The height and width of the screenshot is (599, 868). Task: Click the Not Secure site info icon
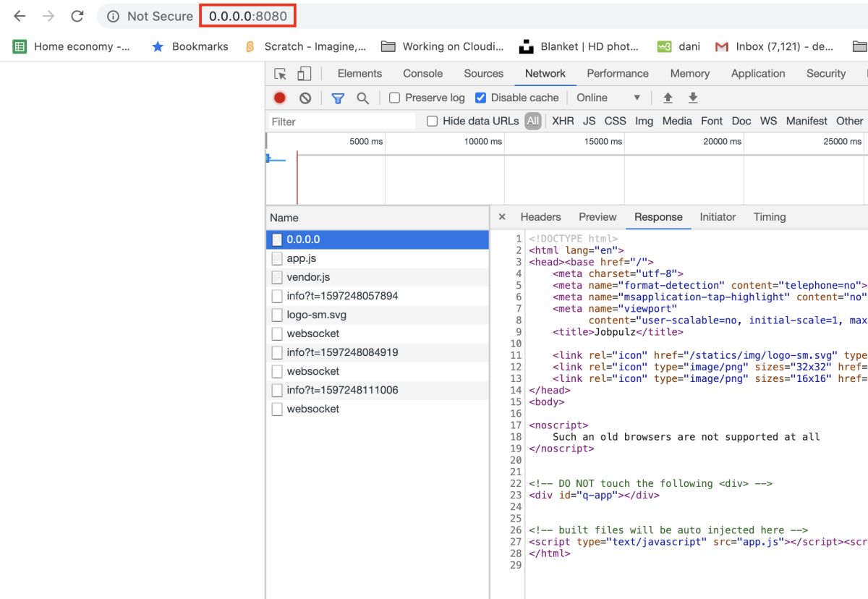point(113,16)
